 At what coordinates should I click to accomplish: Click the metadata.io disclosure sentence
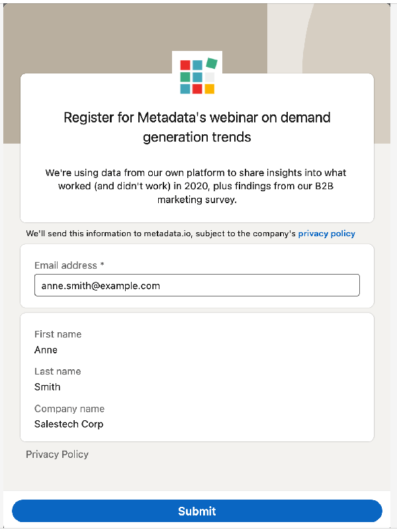[159, 234]
